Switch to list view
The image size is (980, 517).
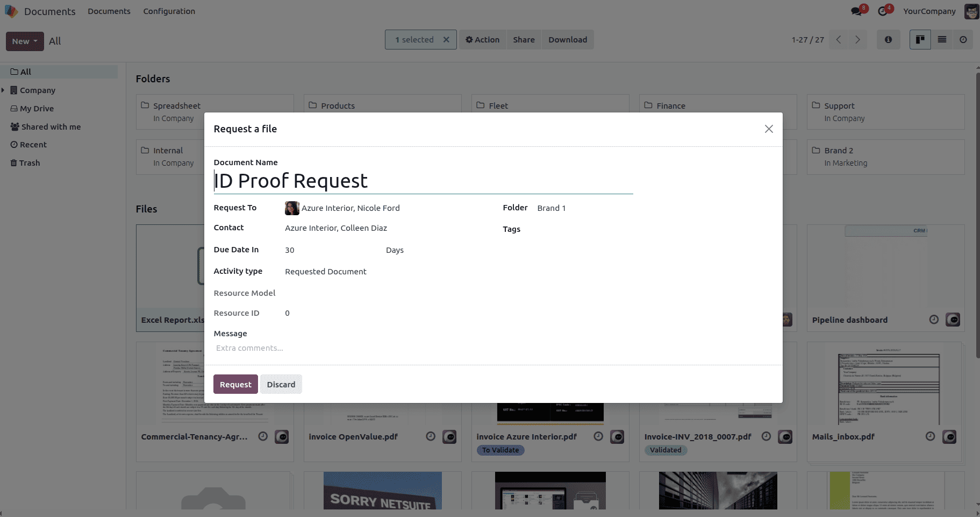click(x=942, y=40)
